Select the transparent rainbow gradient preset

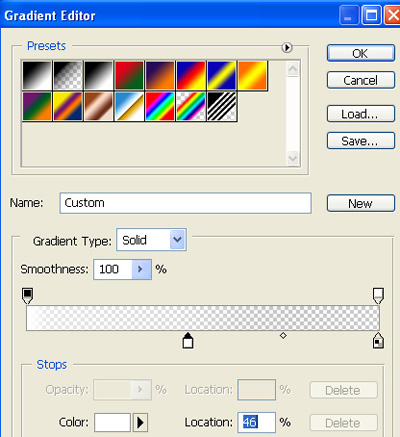191,106
